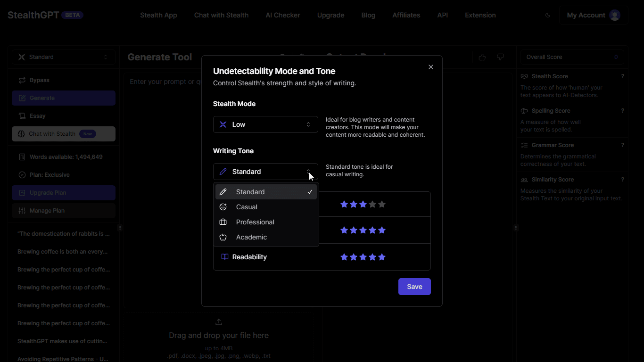This screenshot has width=644, height=362.
Task: Click Stealth Score help question mark
Action: coord(622,76)
